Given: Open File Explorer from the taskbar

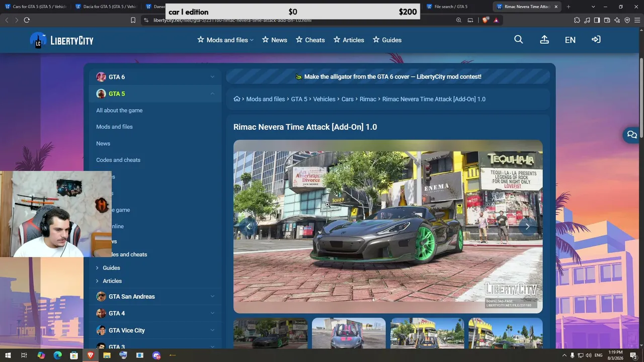Looking at the screenshot, I should pos(107,355).
